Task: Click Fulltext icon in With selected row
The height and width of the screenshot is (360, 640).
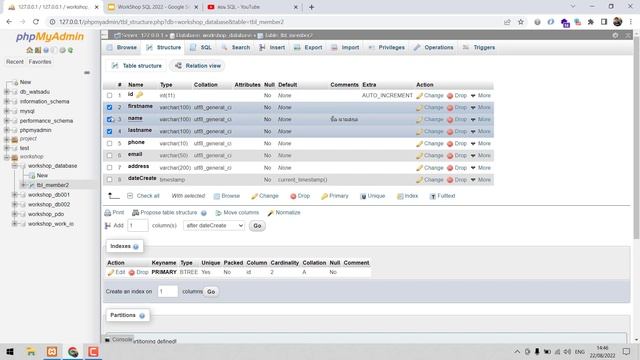Action: click(x=433, y=196)
